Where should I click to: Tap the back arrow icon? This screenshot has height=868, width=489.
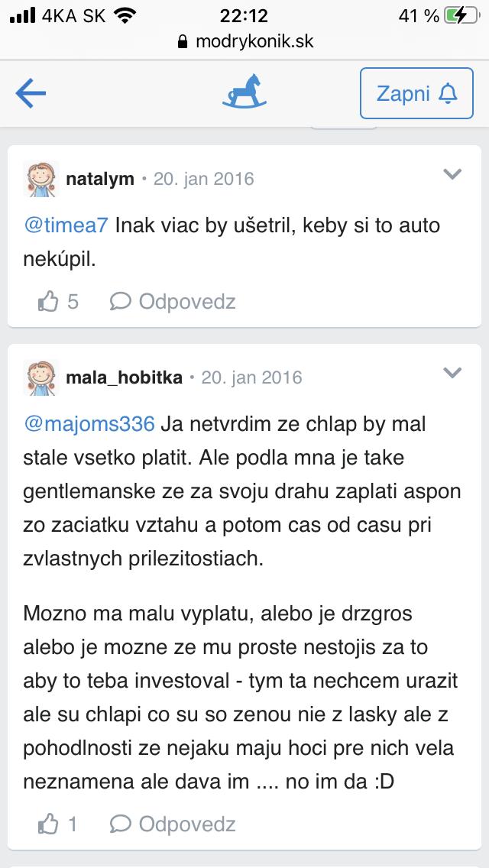click(x=31, y=93)
